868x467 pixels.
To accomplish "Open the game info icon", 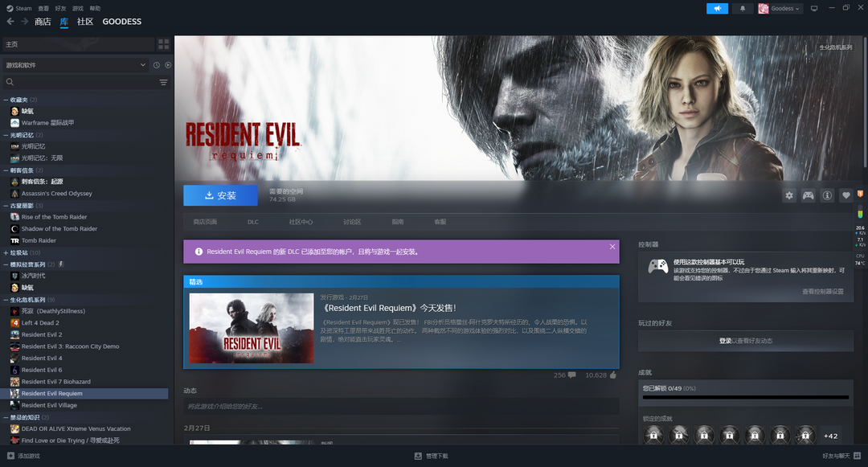I will (826, 195).
